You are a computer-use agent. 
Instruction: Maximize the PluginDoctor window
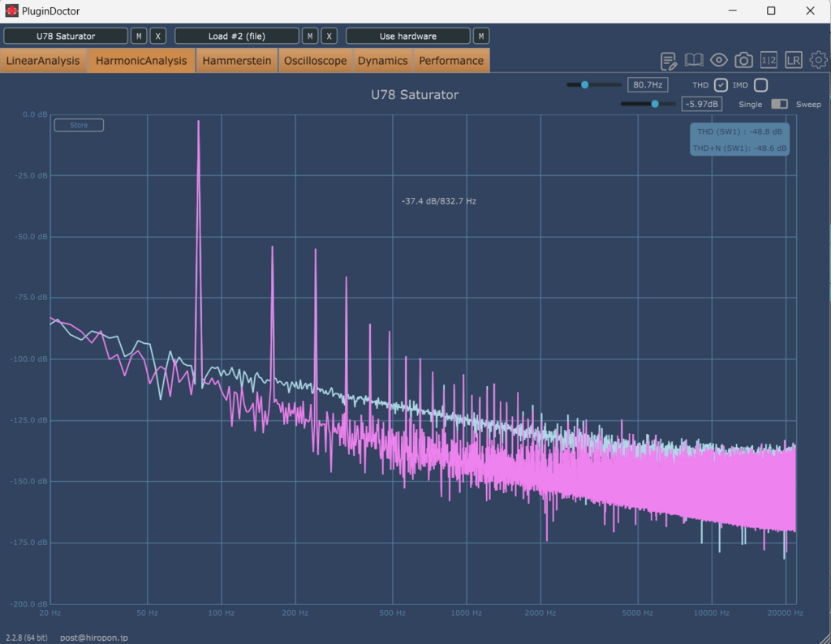[771, 11]
